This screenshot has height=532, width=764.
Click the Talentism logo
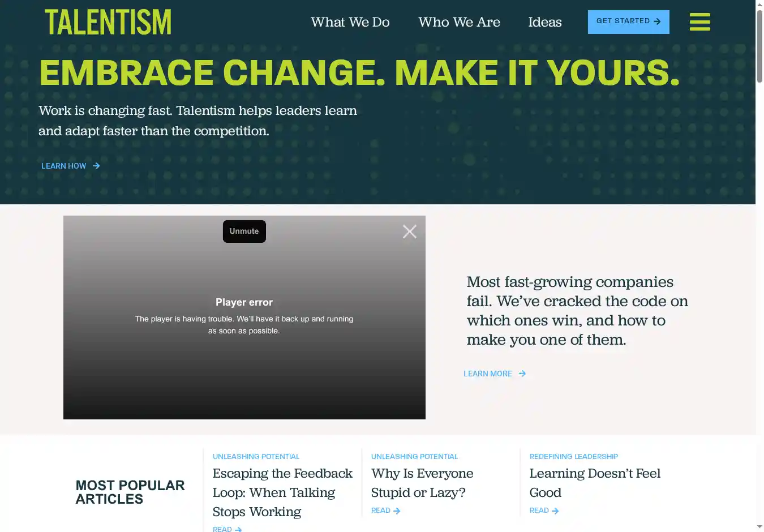[108, 22]
